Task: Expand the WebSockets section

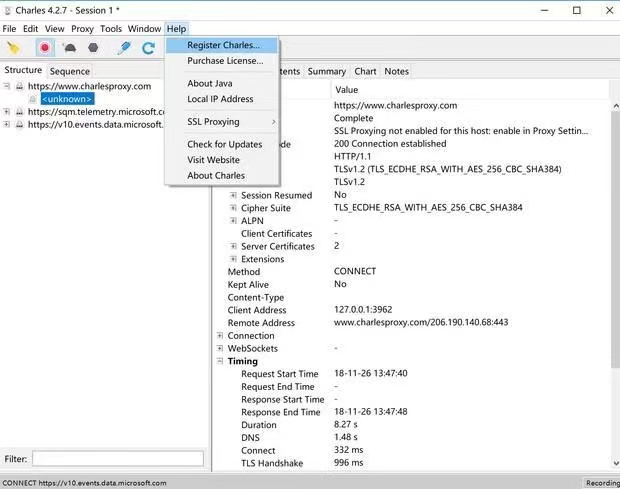Action: [220, 348]
